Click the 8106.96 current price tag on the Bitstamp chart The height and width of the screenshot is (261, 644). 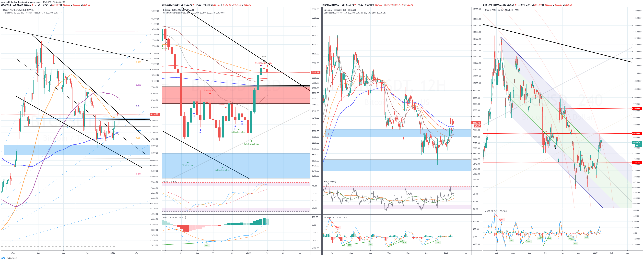click(x=637, y=142)
